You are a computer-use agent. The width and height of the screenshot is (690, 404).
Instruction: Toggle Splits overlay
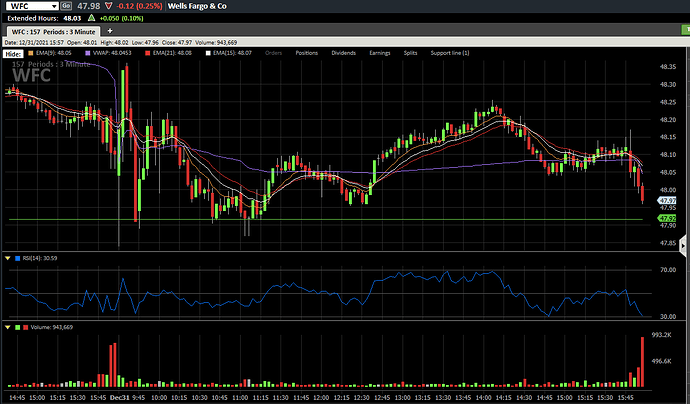pos(410,53)
